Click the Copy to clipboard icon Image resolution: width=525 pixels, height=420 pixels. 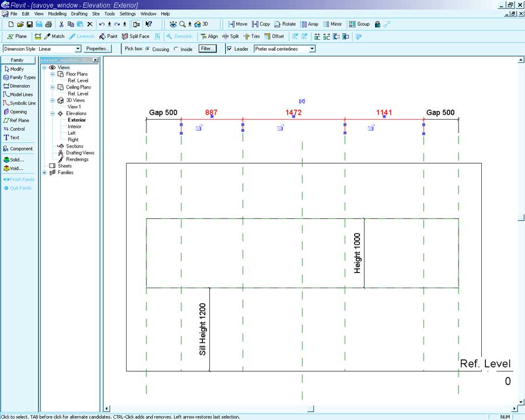(71, 24)
